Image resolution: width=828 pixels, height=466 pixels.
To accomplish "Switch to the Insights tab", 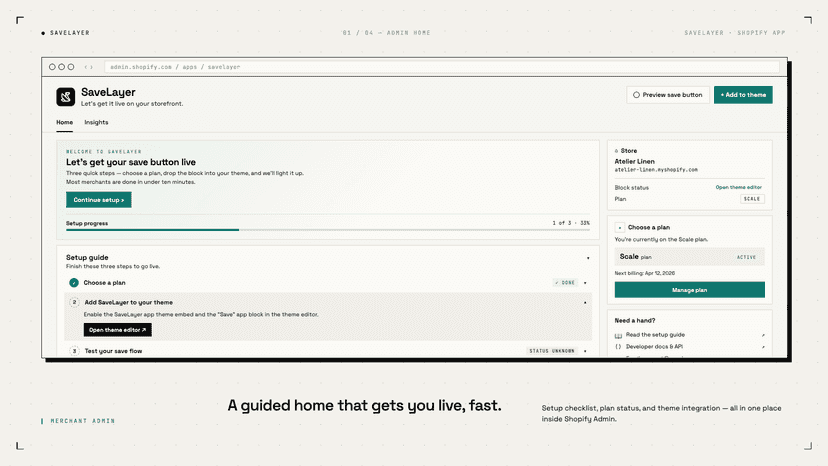I will 96,122.
